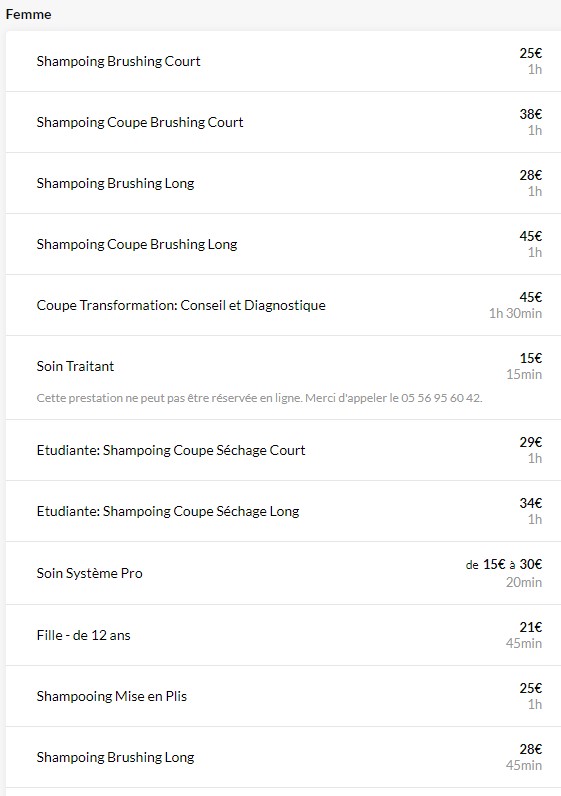
Task: Click the 15min duration under Soin Traitant
Action: tap(524, 374)
